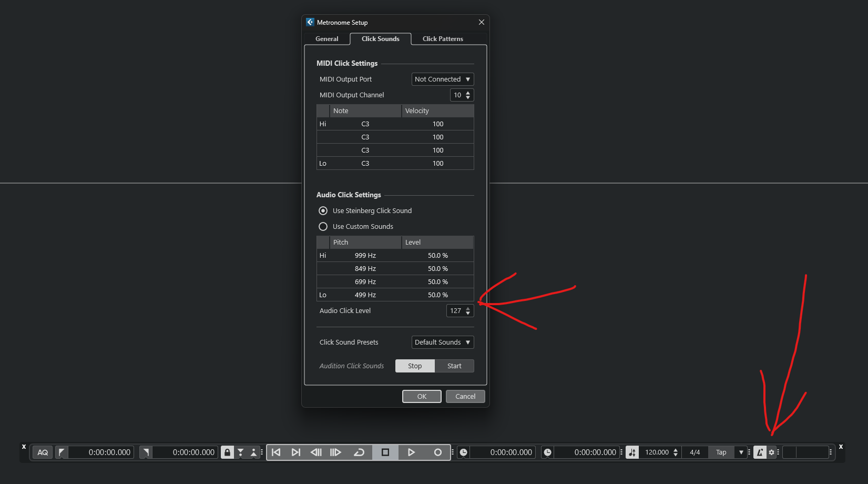
Task: Go to next marker in transport bar
Action: (x=296, y=452)
